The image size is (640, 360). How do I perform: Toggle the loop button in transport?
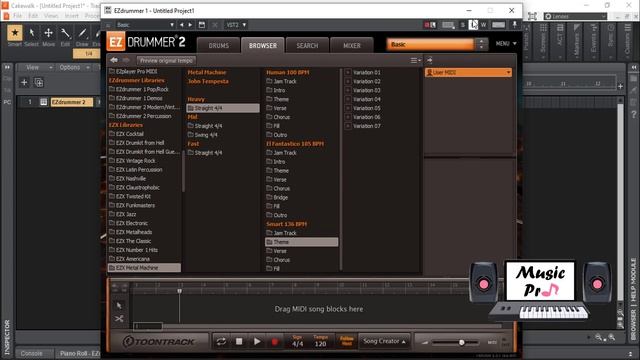click(221, 341)
